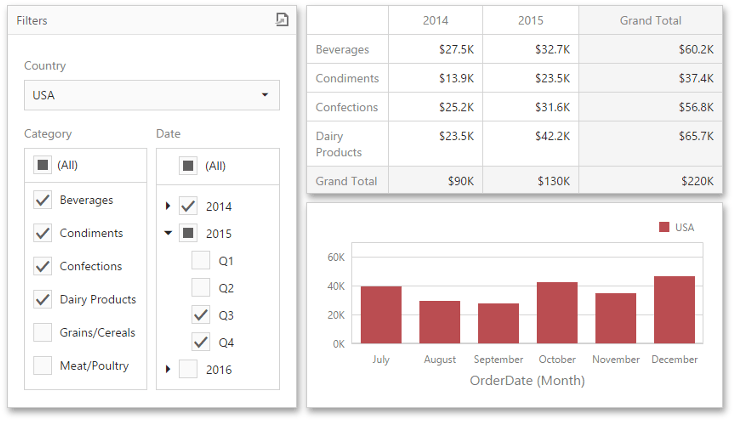
Task: Enable the Grains/Cereals checkbox
Action: (x=42, y=332)
